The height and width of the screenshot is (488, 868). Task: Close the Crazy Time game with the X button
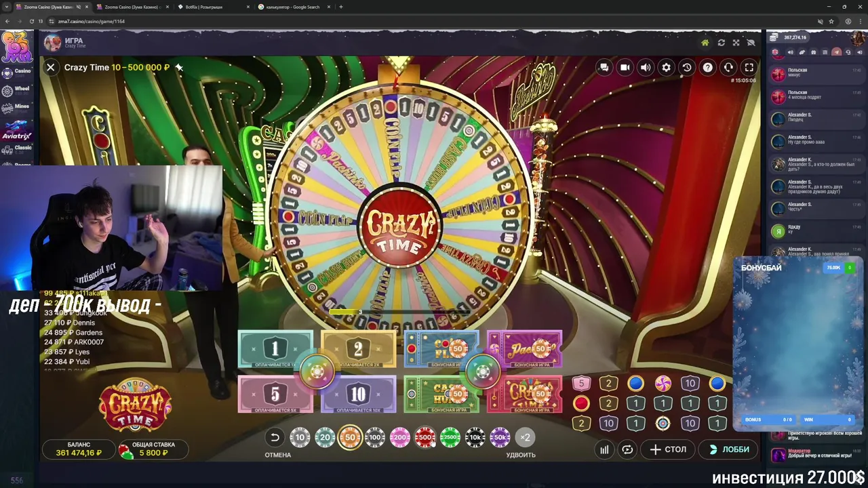pyautogui.click(x=50, y=67)
